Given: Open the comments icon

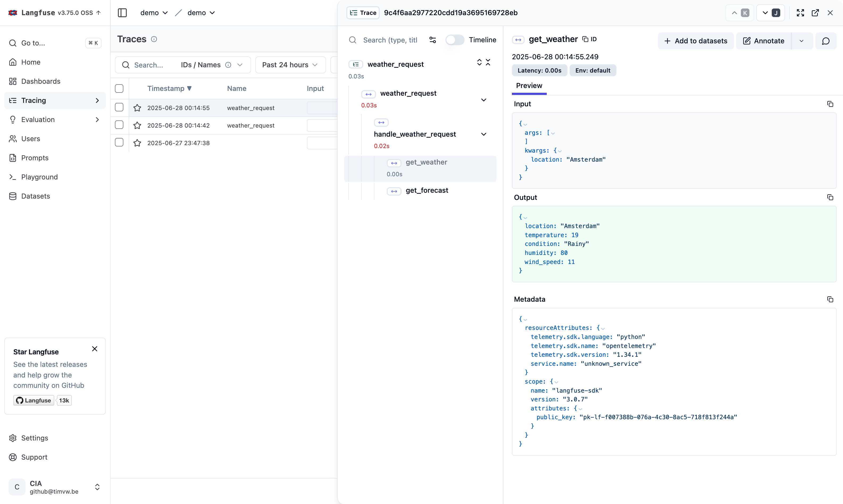Looking at the screenshot, I should 826,41.
